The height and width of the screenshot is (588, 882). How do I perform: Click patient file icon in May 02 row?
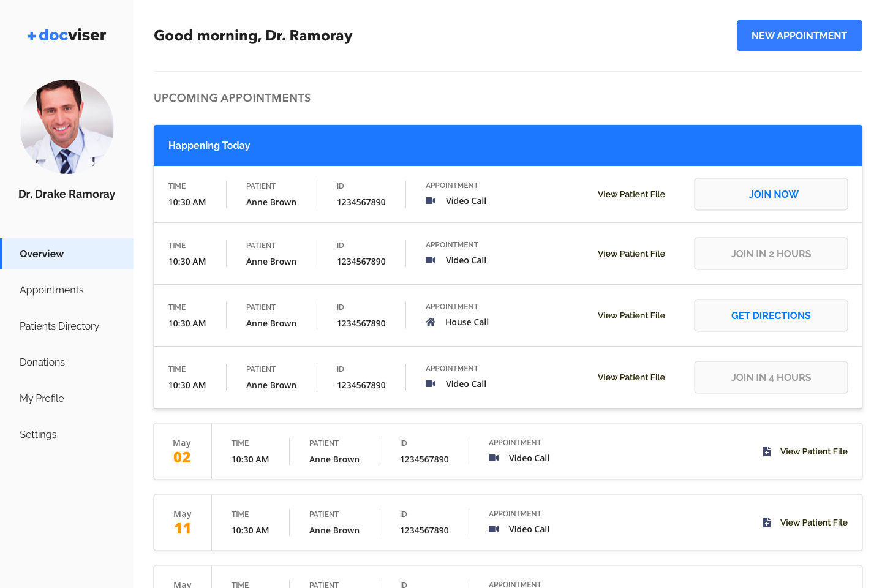pyautogui.click(x=767, y=451)
